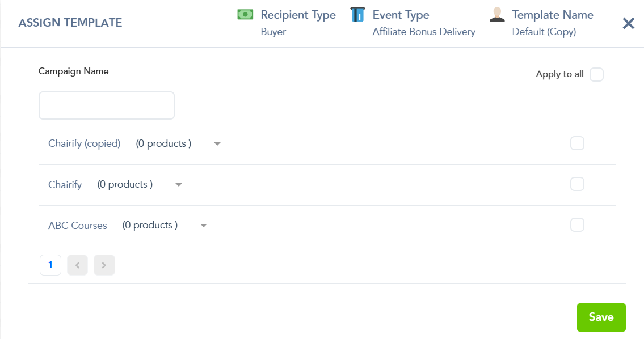Click the Template Name person icon
The height and width of the screenshot is (339, 644).
[x=497, y=15]
